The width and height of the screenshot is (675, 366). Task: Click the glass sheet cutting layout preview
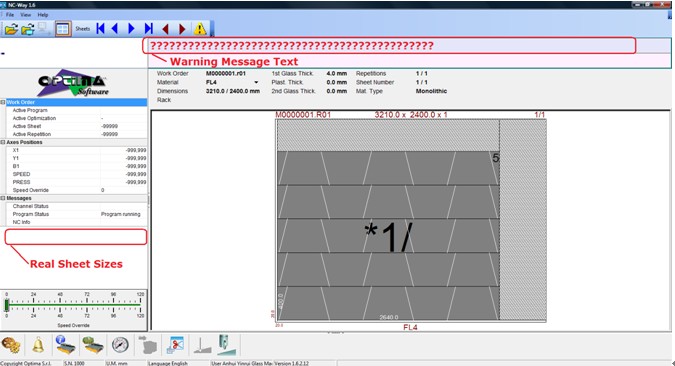tap(411, 220)
